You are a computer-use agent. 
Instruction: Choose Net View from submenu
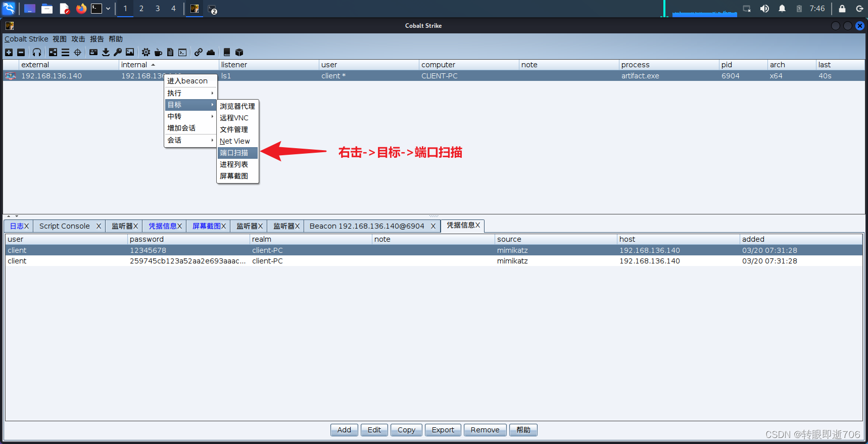pyautogui.click(x=237, y=141)
